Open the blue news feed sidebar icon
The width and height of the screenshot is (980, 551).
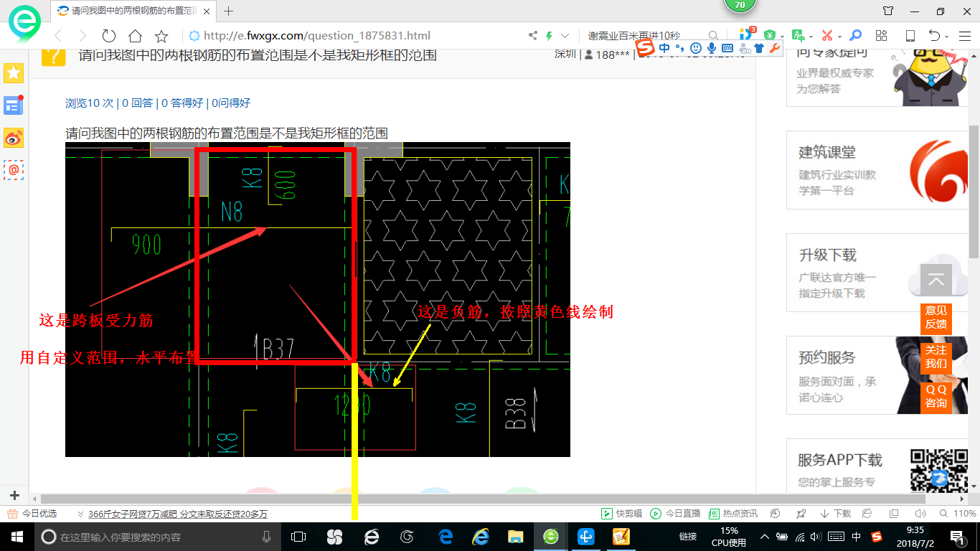(x=14, y=105)
